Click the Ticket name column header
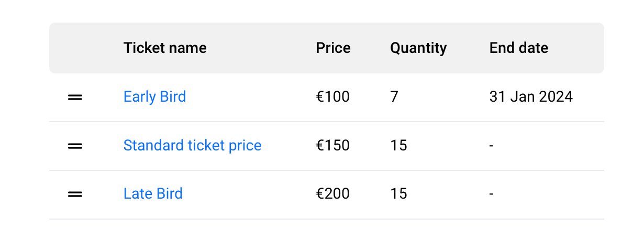 click(165, 48)
